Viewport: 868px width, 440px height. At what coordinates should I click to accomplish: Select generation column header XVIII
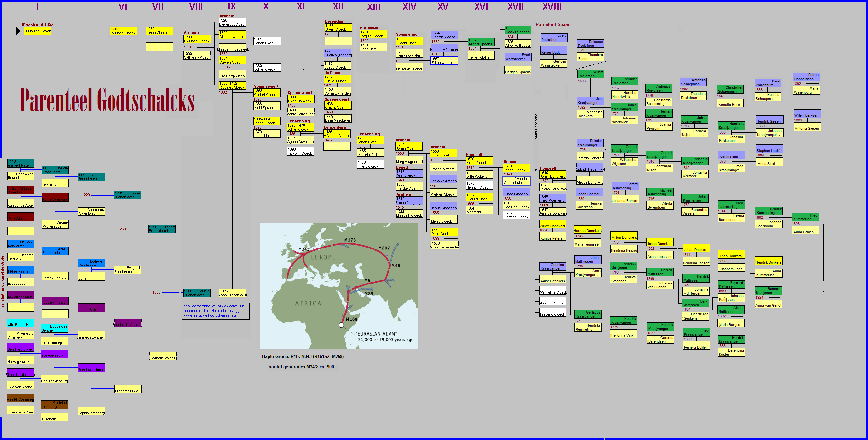(552, 7)
